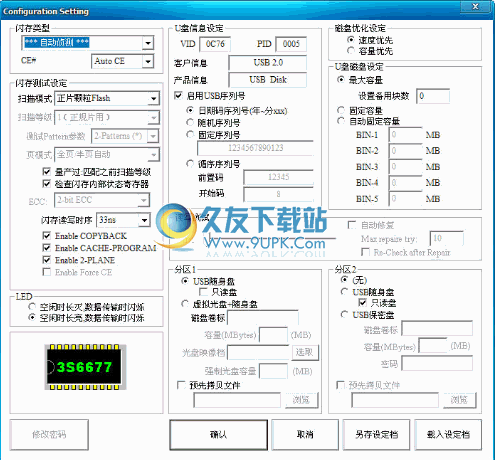The image size is (495, 460).
Task: Select 分区2 USB随身盘 radio option
Action: pyautogui.click(x=344, y=292)
